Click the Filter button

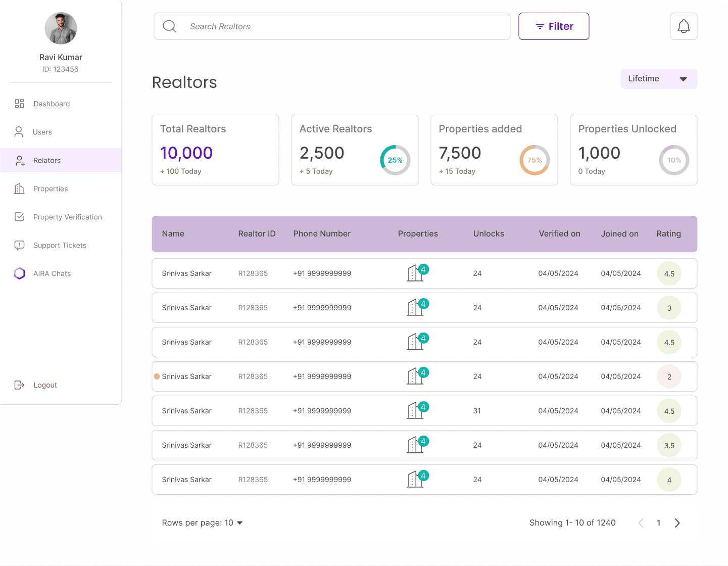(554, 26)
